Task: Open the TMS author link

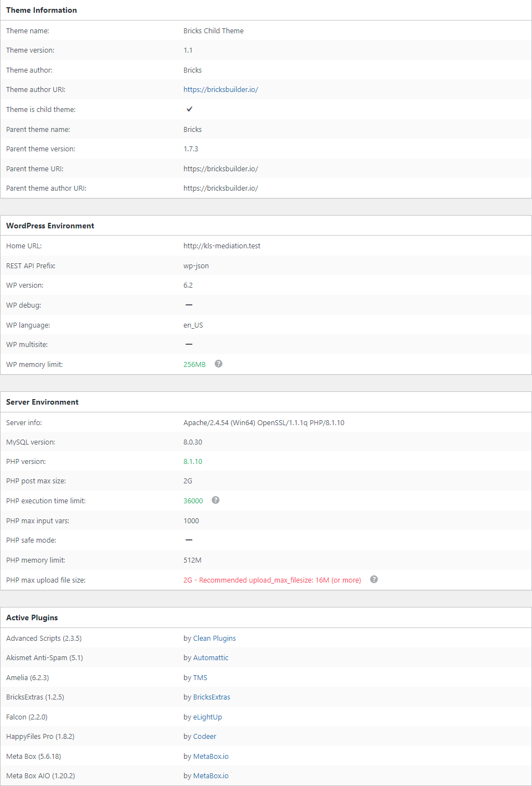Action: [200, 678]
